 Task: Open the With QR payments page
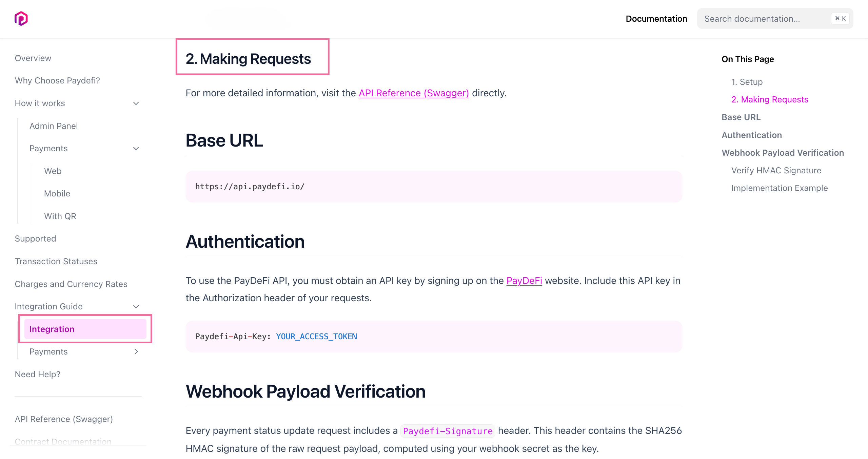click(60, 216)
